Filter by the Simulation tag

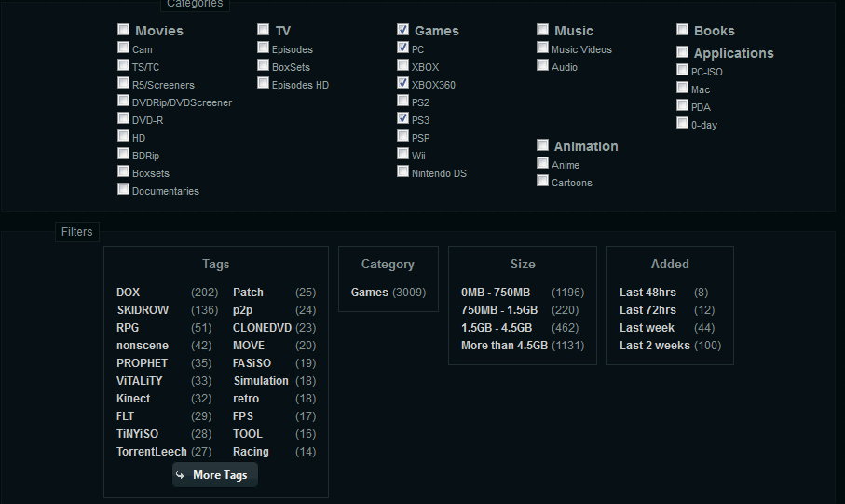click(261, 381)
